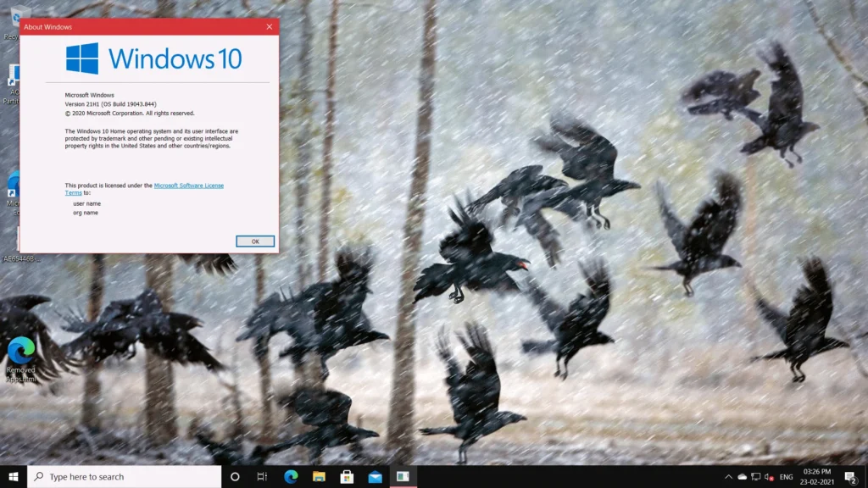
Task: Click OK in About Windows dialog
Action: (254, 241)
